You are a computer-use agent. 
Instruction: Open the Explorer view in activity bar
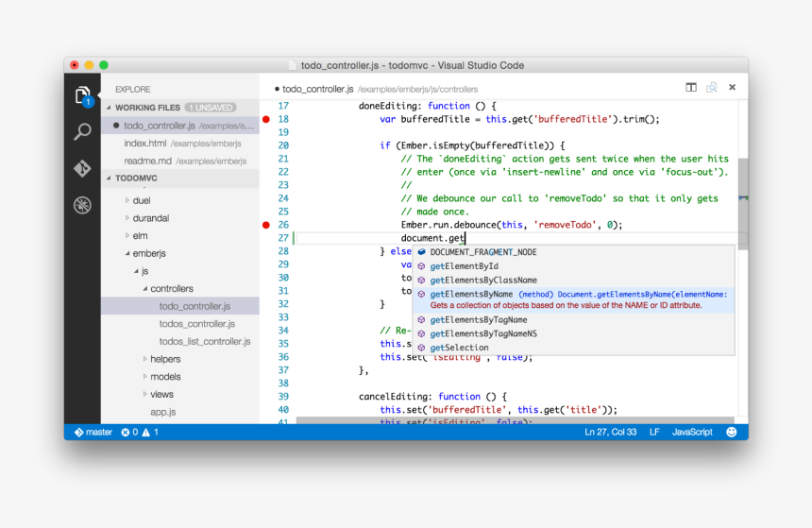(x=82, y=95)
